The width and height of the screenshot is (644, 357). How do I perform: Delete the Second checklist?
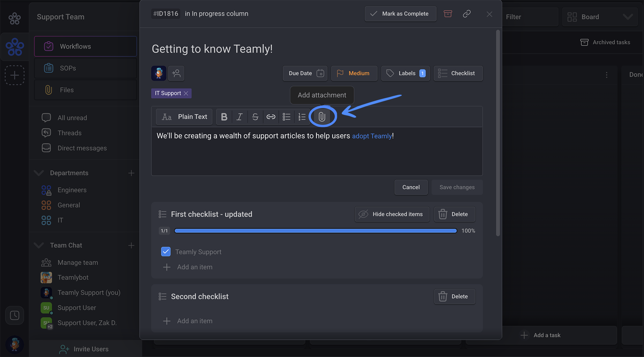click(x=454, y=296)
